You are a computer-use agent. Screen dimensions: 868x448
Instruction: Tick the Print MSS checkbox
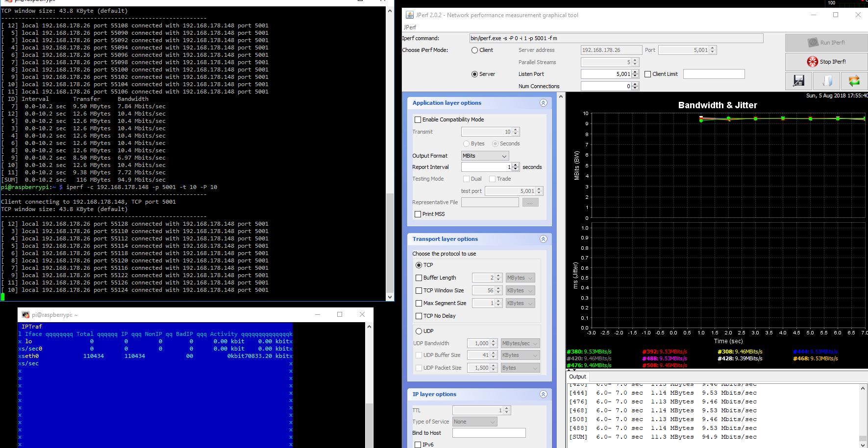pyautogui.click(x=418, y=214)
